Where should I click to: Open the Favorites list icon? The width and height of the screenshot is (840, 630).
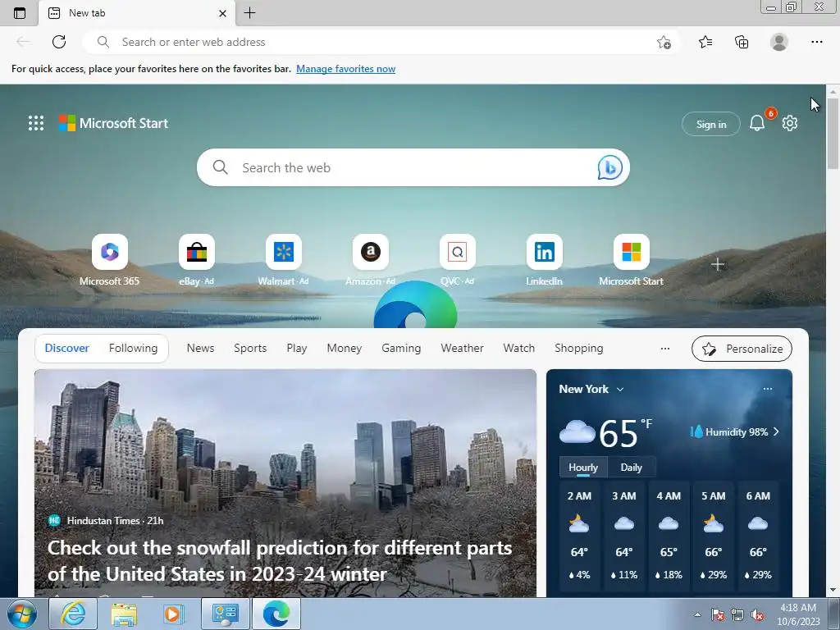705,42
